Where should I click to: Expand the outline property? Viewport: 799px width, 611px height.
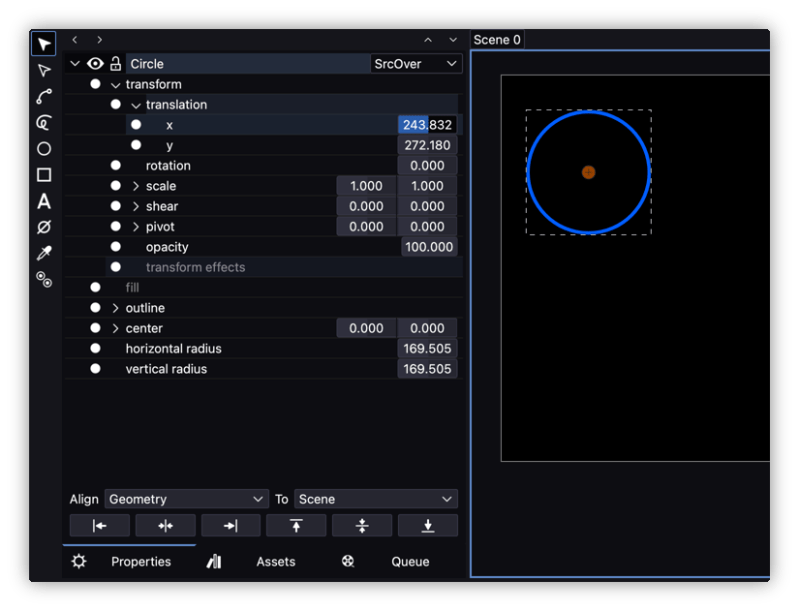click(x=115, y=308)
